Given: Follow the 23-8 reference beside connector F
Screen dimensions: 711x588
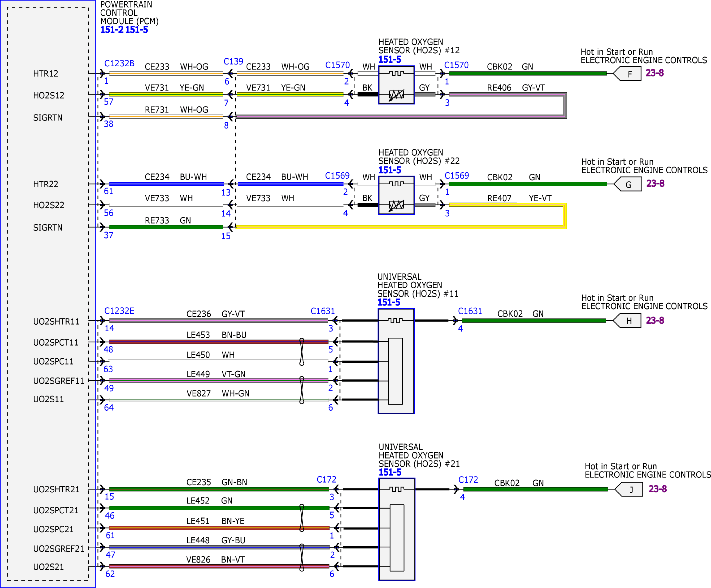Looking at the screenshot, I should coord(655,73).
